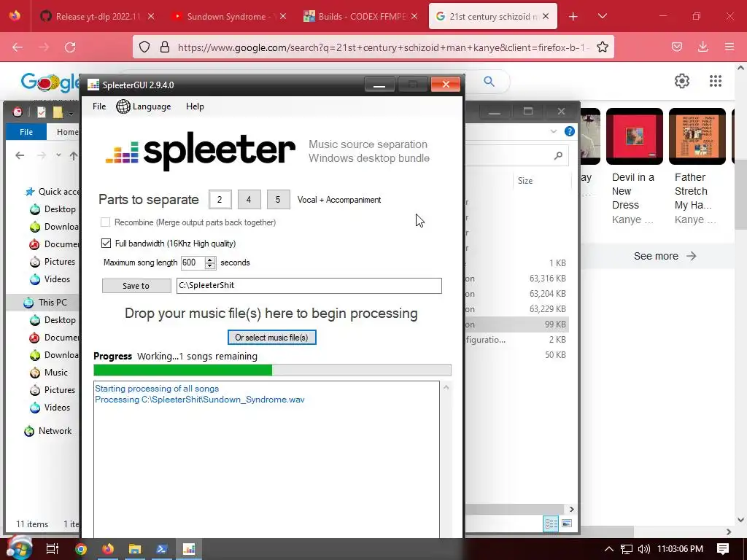747x560 pixels.
Task: Open PowerShell from the taskbar
Action: [x=161, y=549]
